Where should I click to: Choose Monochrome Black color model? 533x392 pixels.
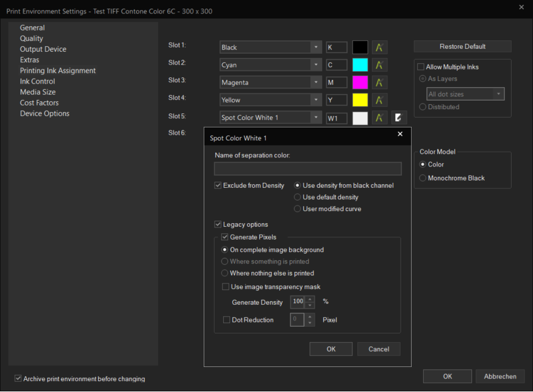pos(423,178)
